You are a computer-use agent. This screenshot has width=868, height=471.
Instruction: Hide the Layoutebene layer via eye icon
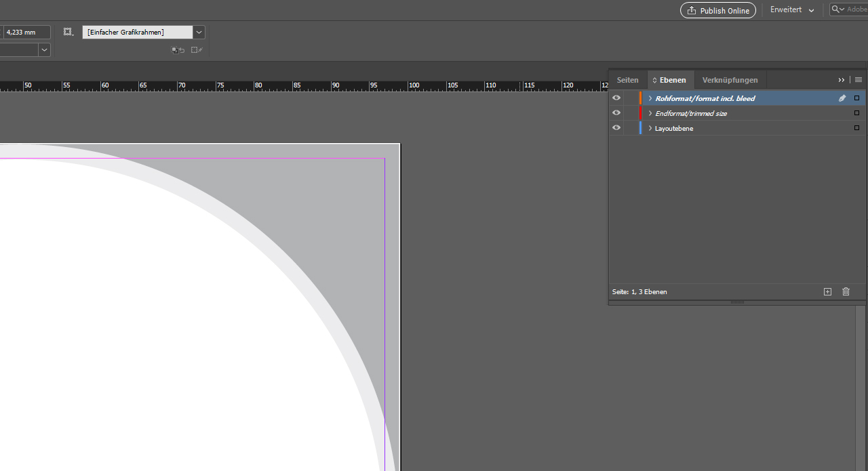616,128
